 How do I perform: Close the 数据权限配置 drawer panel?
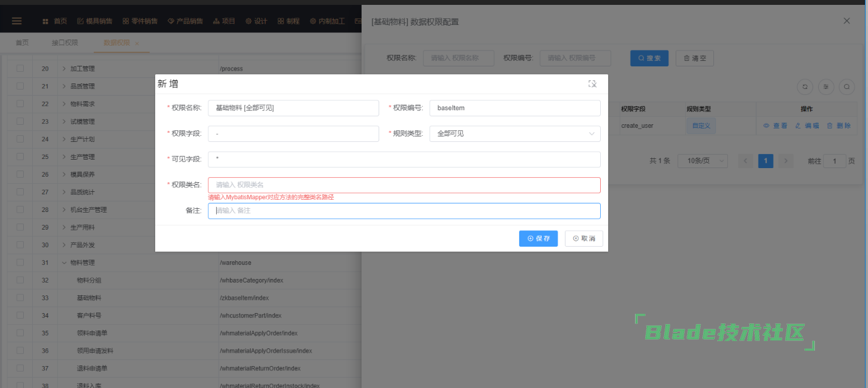(x=846, y=21)
